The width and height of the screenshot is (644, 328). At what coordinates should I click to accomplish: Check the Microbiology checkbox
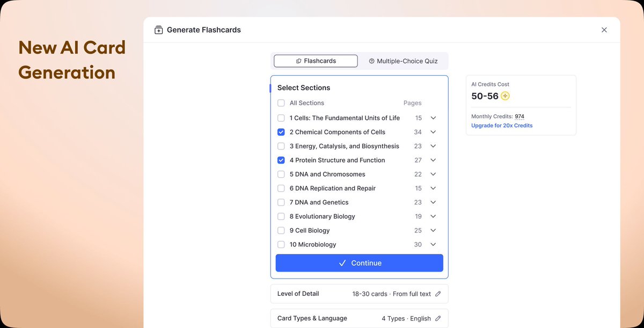(281, 245)
